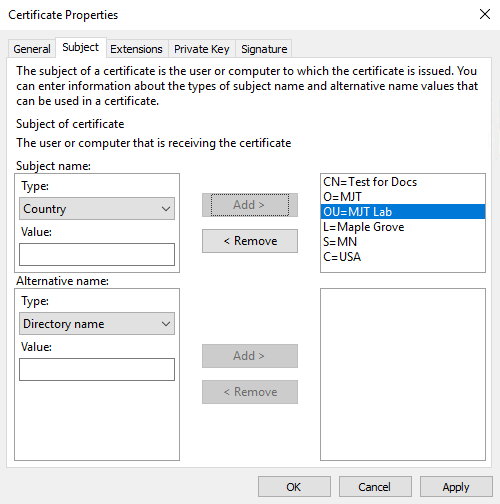Go to the Signature tab
Screen dimensions: 500x504
click(x=264, y=49)
